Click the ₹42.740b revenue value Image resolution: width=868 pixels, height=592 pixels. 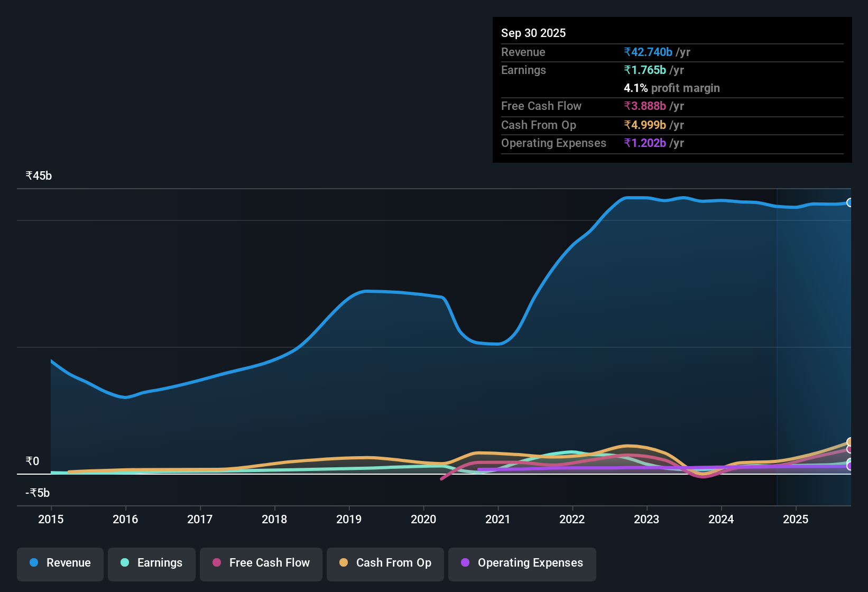(649, 52)
